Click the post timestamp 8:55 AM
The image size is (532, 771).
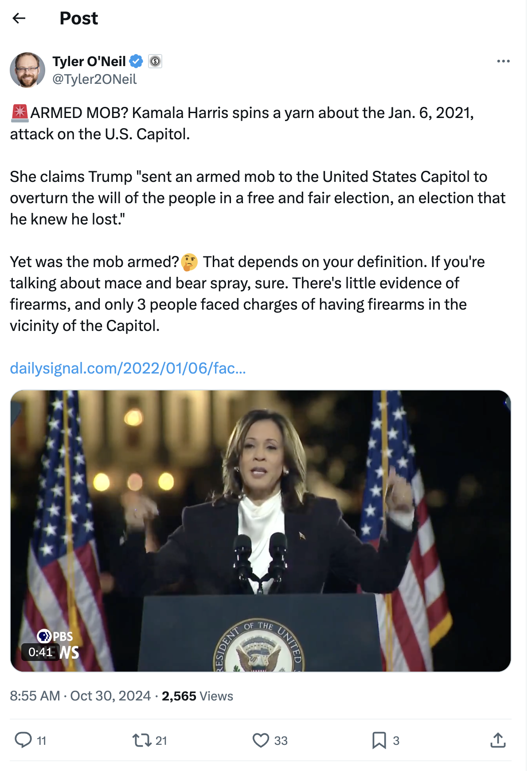coord(35,696)
